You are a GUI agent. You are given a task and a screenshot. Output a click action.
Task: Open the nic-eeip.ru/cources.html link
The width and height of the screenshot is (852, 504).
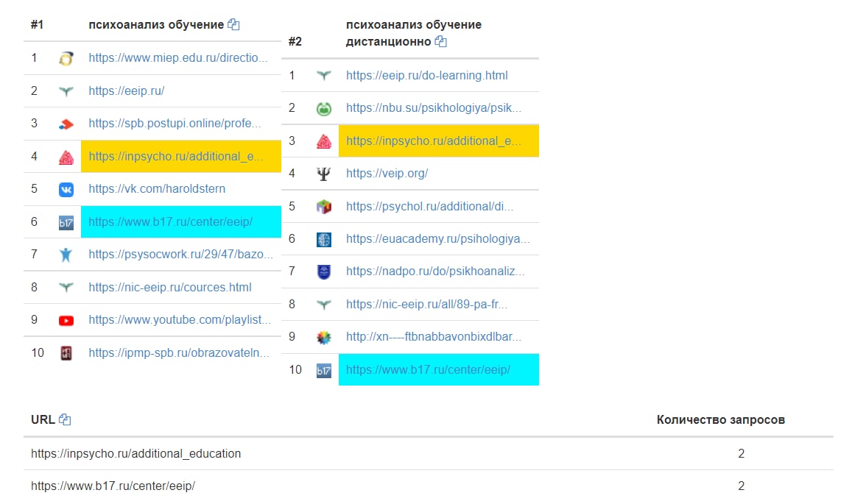pyautogui.click(x=169, y=287)
